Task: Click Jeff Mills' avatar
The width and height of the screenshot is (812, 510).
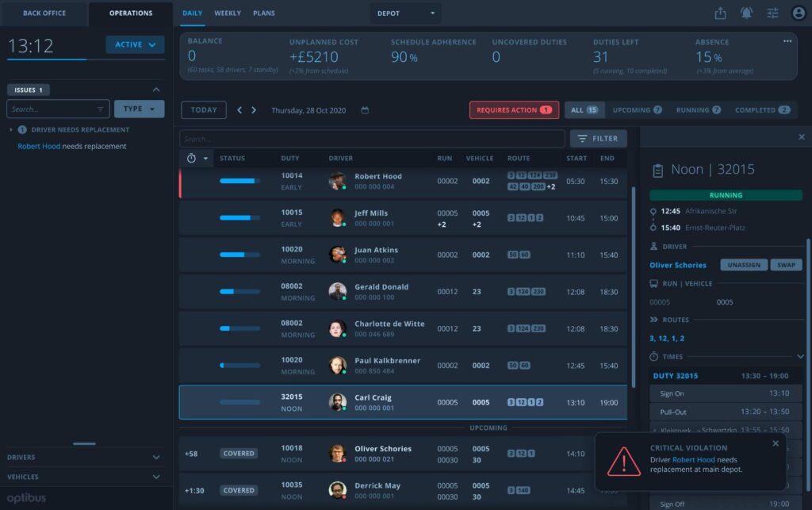Action: [338, 217]
